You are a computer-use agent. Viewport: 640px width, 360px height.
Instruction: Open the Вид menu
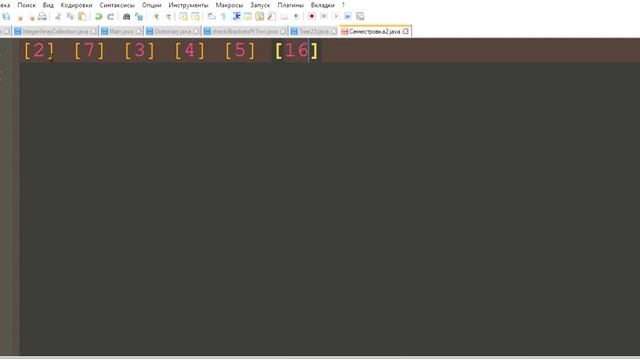coord(48,5)
